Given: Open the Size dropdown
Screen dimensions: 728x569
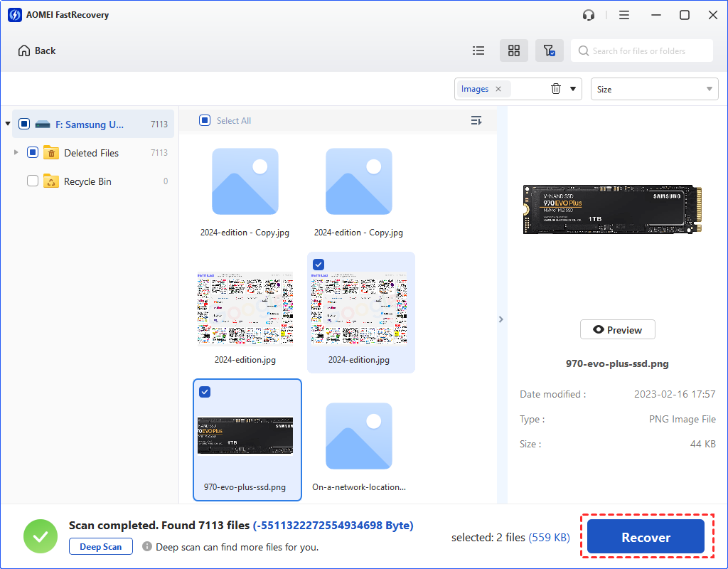Looking at the screenshot, I should pyautogui.click(x=654, y=89).
